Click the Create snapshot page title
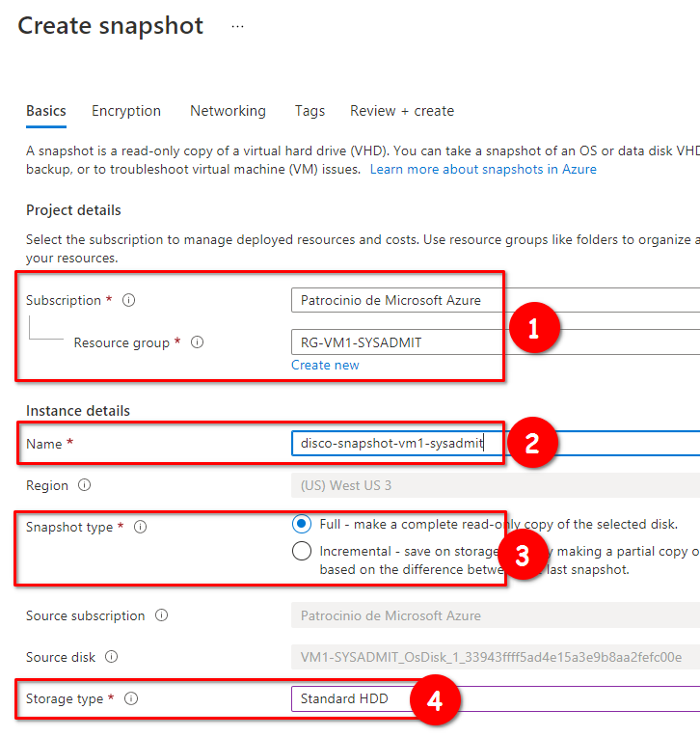Viewport: 700px width, 737px height. [x=111, y=25]
